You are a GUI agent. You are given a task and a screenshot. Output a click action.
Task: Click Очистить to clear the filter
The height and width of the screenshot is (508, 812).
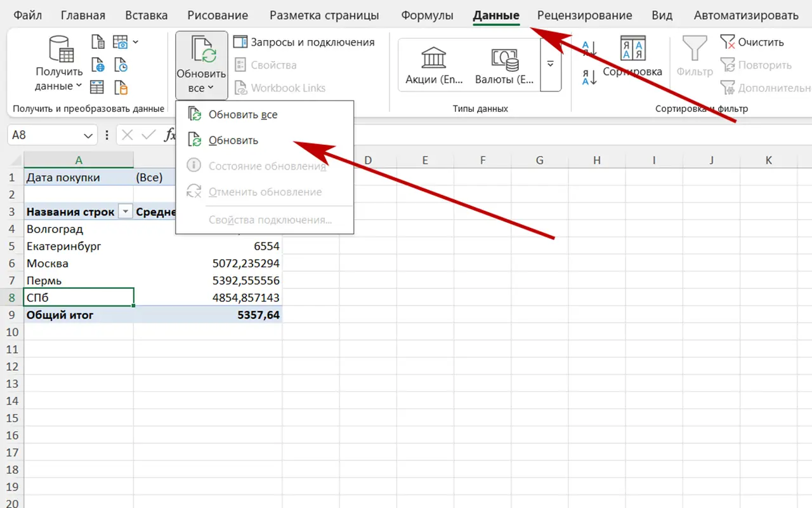752,43
